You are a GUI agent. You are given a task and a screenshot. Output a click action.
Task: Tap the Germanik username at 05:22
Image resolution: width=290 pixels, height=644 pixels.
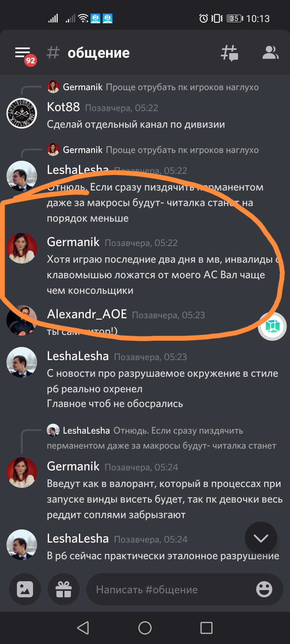73,242
